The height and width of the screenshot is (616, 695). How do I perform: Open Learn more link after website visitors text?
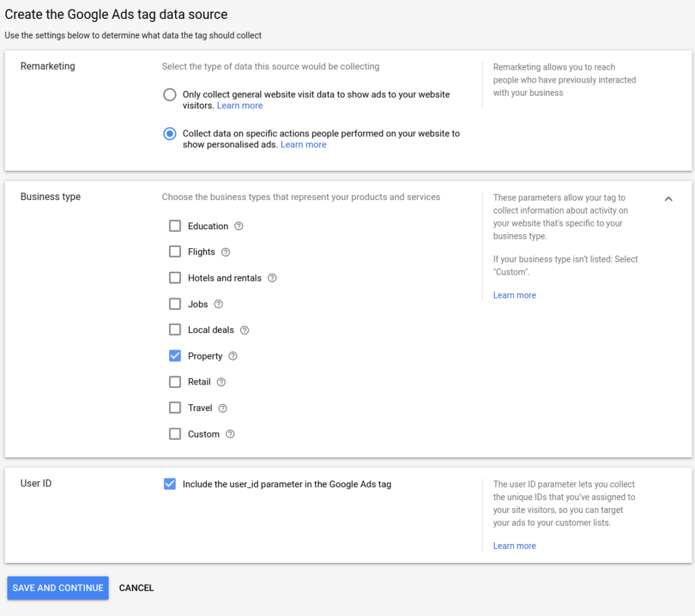pos(240,105)
